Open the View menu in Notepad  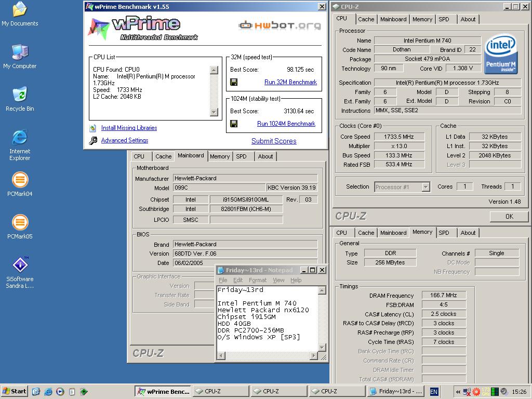[x=278, y=280]
